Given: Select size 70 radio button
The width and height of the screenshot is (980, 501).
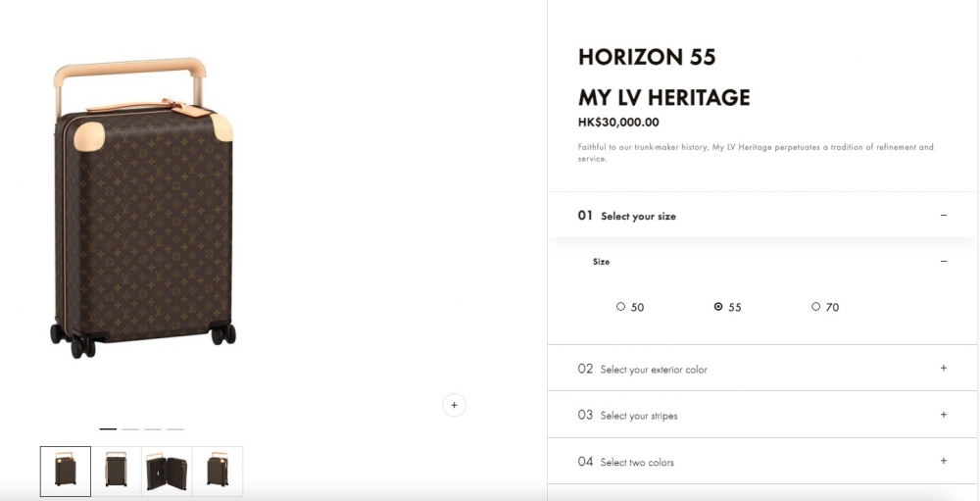Looking at the screenshot, I should tap(815, 307).
